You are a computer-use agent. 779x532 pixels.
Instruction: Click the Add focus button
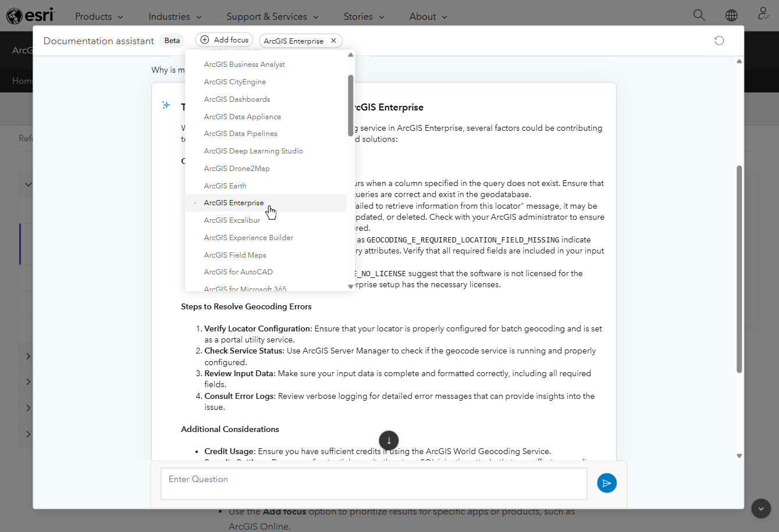pos(224,39)
